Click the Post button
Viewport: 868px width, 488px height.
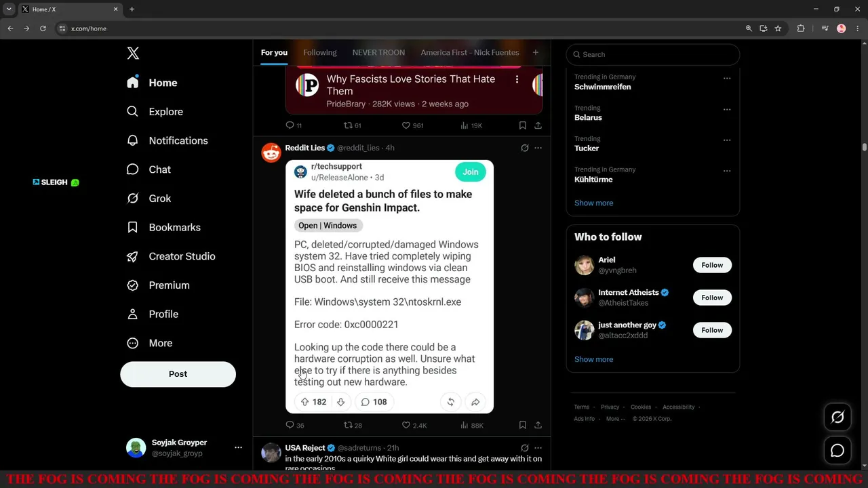[178, 374]
